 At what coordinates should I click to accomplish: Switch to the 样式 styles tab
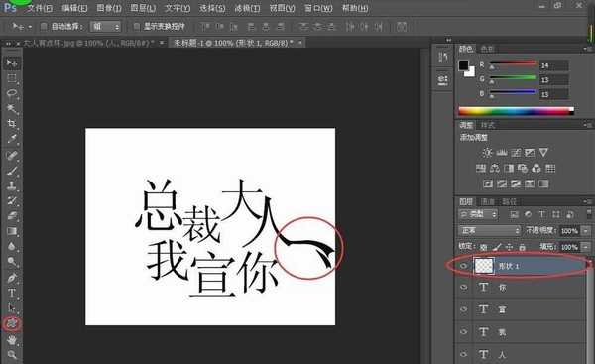tap(488, 125)
